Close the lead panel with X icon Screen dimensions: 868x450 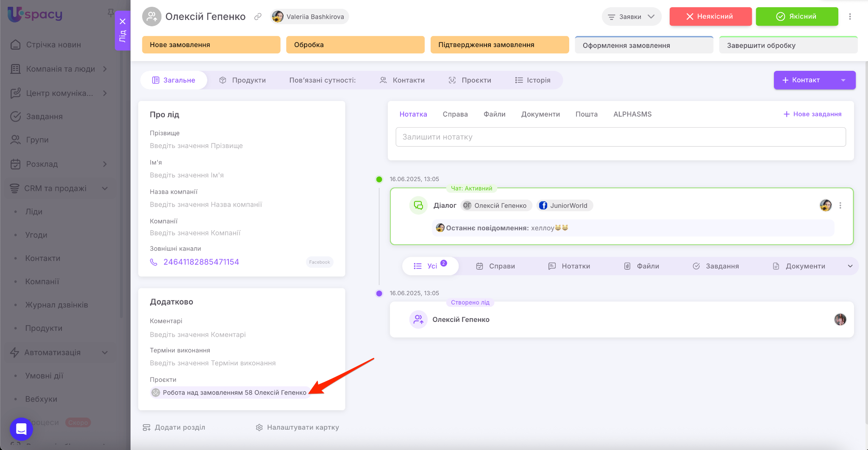tap(122, 22)
